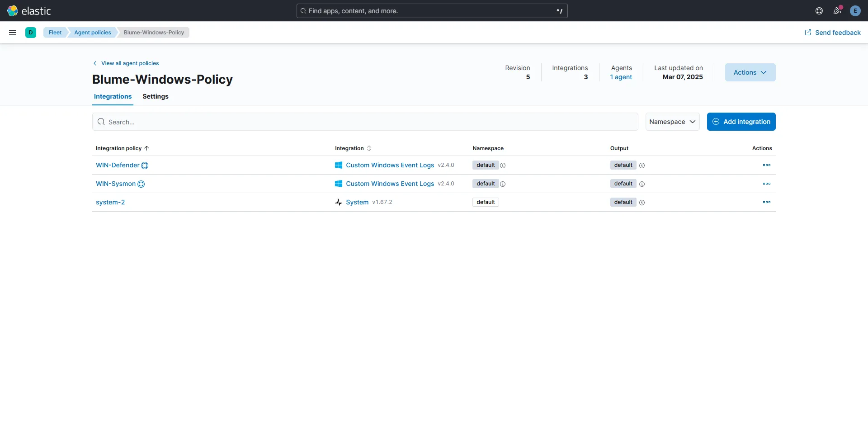The width and height of the screenshot is (868, 431).
Task: Switch to the Settings tab
Action: [155, 96]
